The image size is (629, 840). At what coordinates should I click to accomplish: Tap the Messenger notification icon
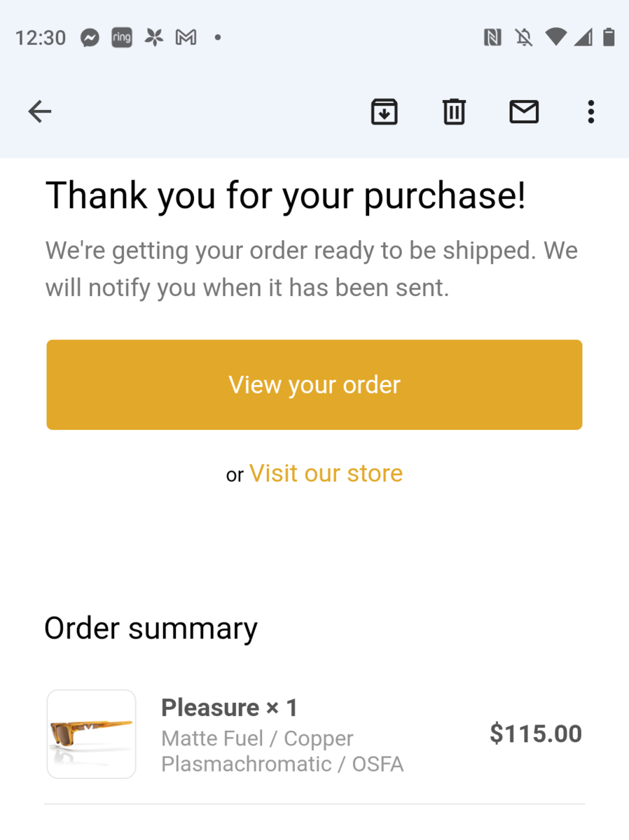tap(90, 38)
